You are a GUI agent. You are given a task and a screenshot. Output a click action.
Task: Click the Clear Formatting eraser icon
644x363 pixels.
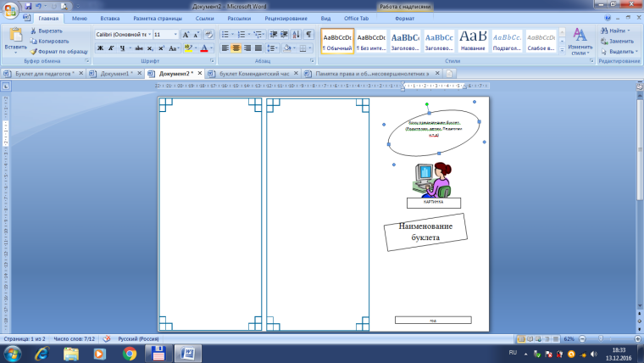(x=208, y=35)
